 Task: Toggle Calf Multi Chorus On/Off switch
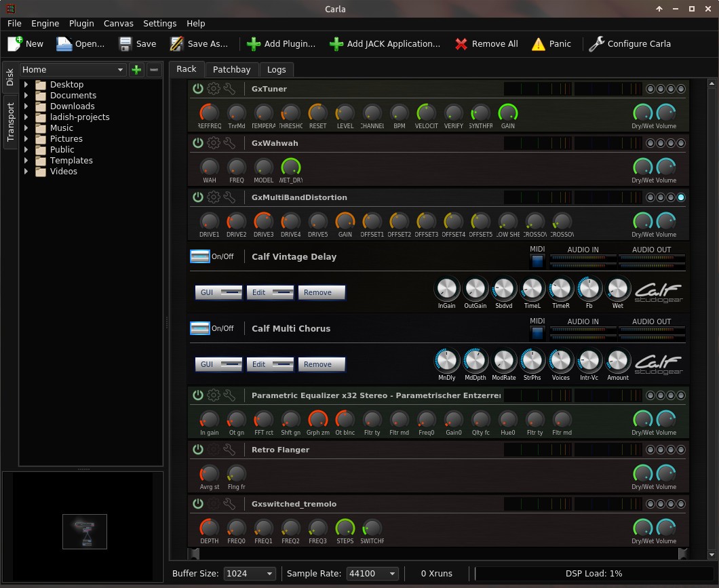(200, 329)
